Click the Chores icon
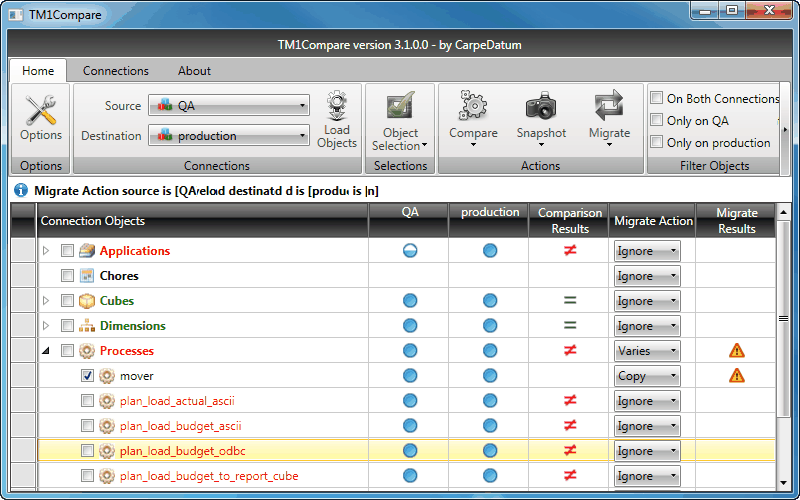Screen dimensions: 800x500 tap(87, 276)
